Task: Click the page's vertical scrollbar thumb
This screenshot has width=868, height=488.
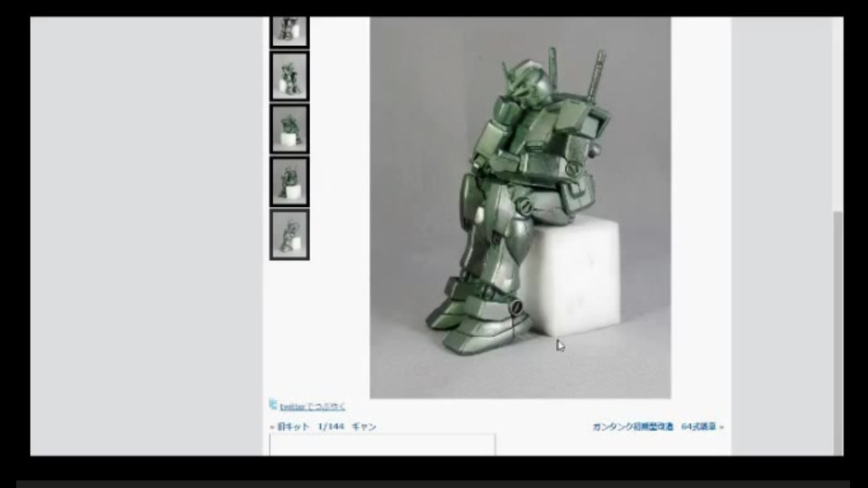Action: pos(837,332)
